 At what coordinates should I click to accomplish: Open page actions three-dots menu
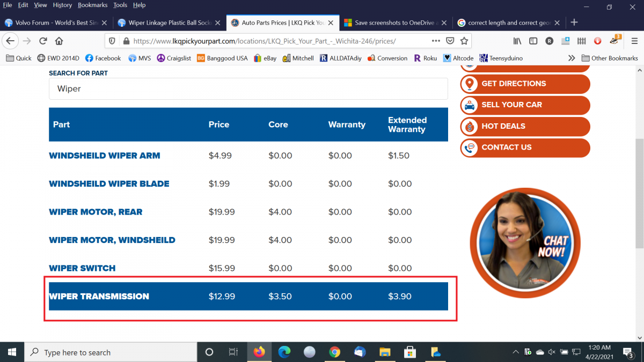click(x=436, y=41)
